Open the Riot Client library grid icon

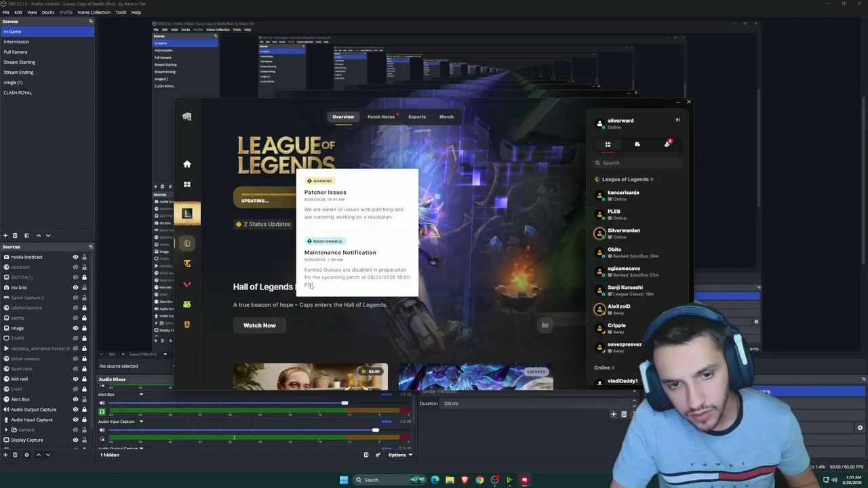[x=187, y=184]
